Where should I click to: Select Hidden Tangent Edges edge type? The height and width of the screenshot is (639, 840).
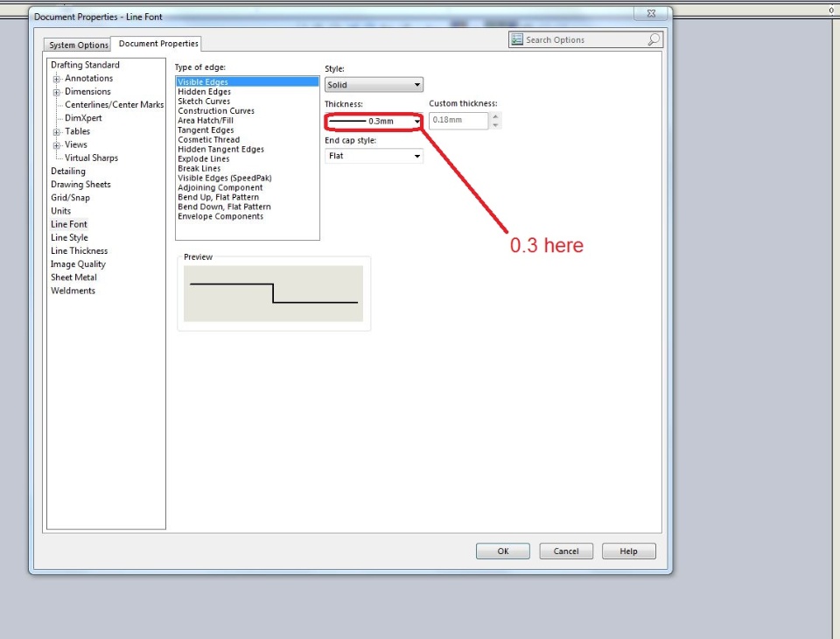coord(220,150)
